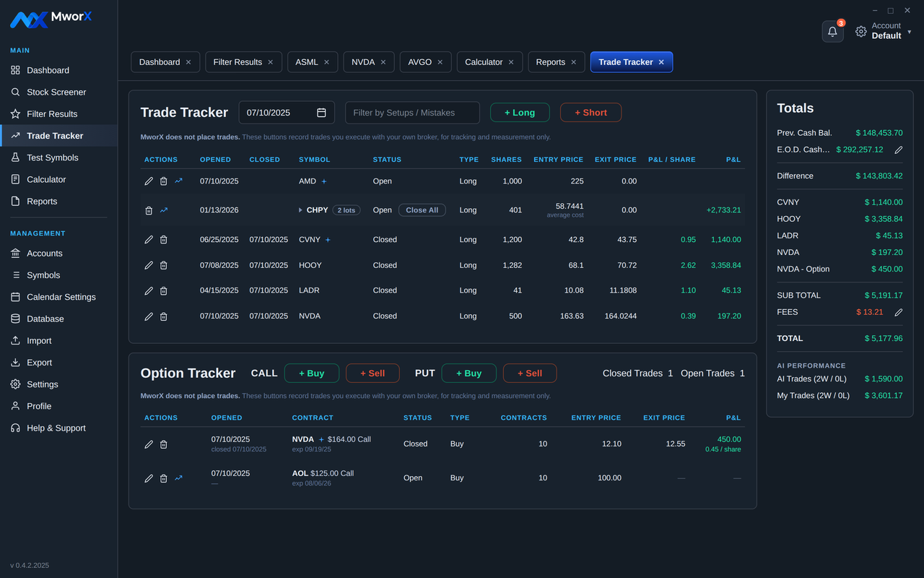Open chart for AMD trade
The height and width of the screenshot is (578, 924).
click(x=179, y=181)
